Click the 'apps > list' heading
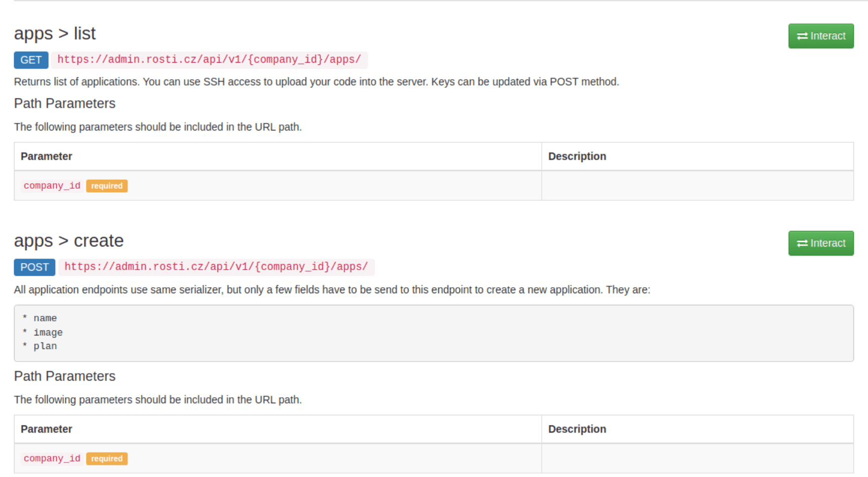The height and width of the screenshot is (477, 868). (x=55, y=34)
